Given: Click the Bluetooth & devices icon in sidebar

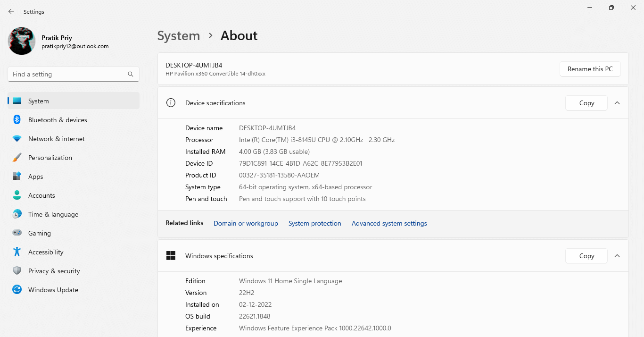Looking at the screenshot, I should [17, 120].
